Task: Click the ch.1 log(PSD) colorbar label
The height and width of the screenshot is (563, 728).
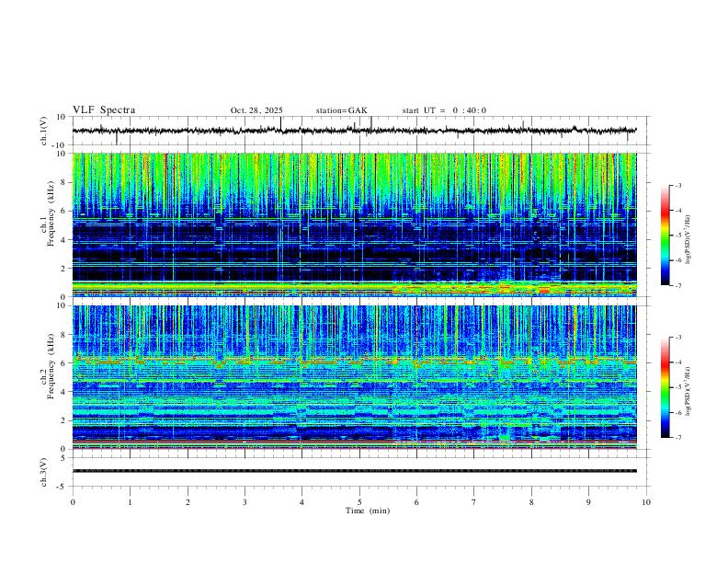Action: click(x=688, y=239)
